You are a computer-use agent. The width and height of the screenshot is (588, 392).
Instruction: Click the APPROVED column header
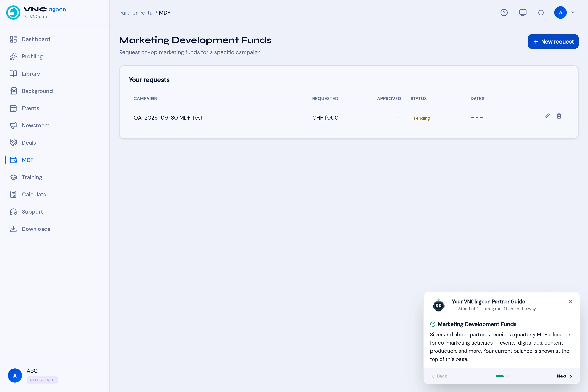point(389,99)
